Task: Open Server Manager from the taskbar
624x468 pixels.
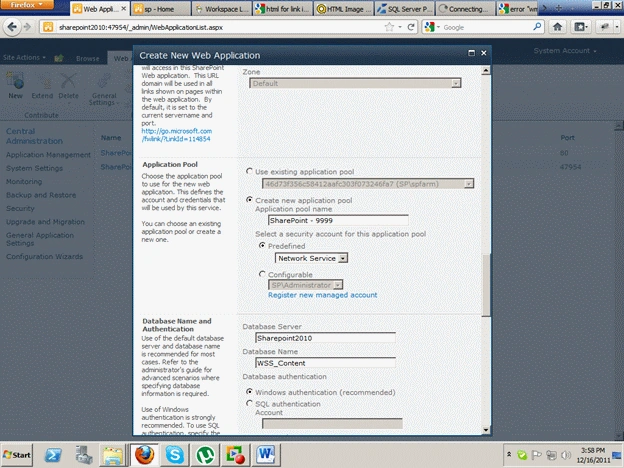Action: (84, 455)
